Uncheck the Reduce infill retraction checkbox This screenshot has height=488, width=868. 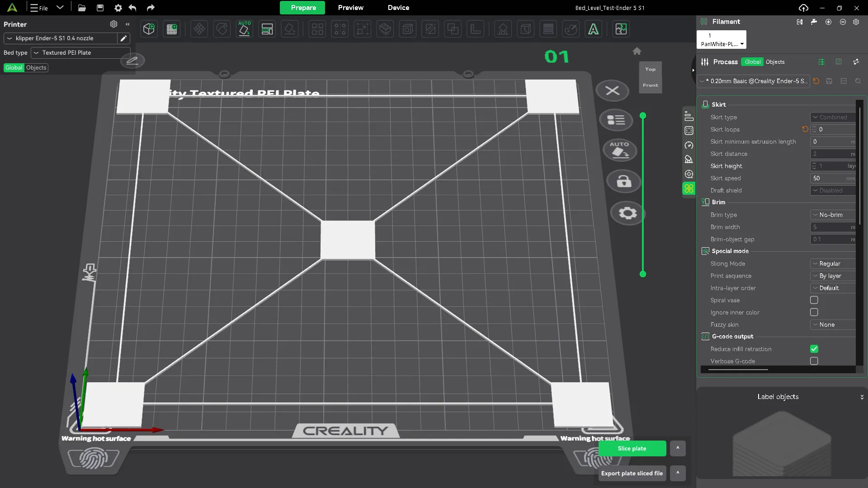[x=814, y=349]
